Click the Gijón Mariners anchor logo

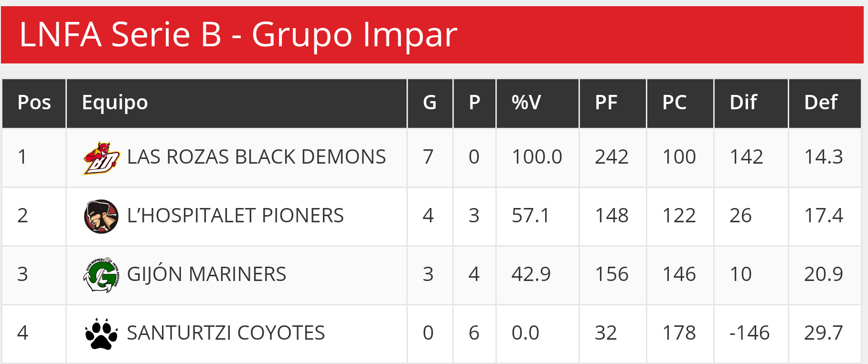tap(101, 275)
